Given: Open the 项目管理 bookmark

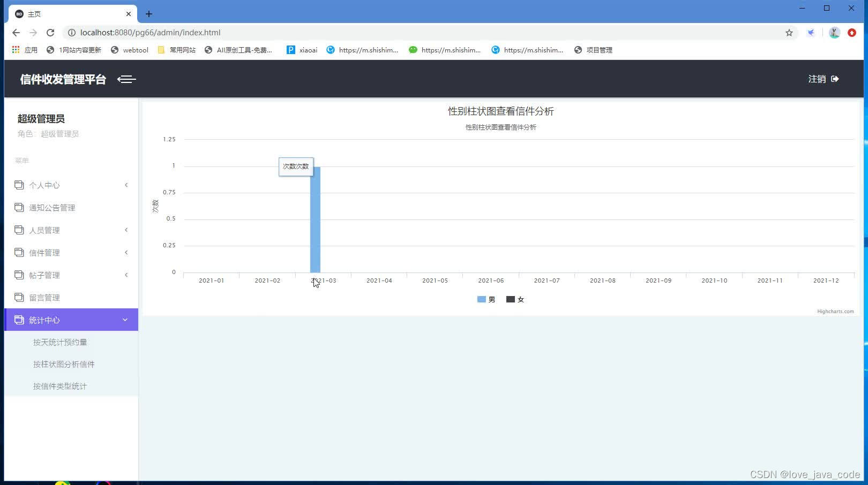Looking at the screenshot, I should click(x=593, y=50).
